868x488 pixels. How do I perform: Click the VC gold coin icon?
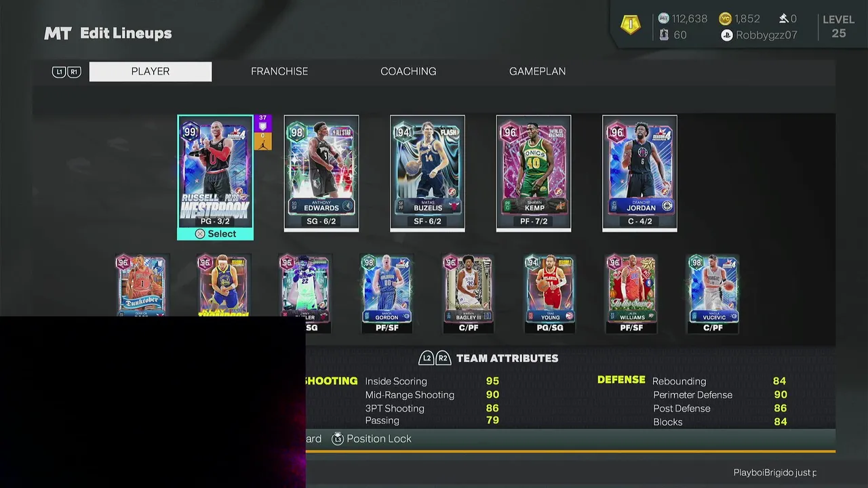click(x=725, y=19)
